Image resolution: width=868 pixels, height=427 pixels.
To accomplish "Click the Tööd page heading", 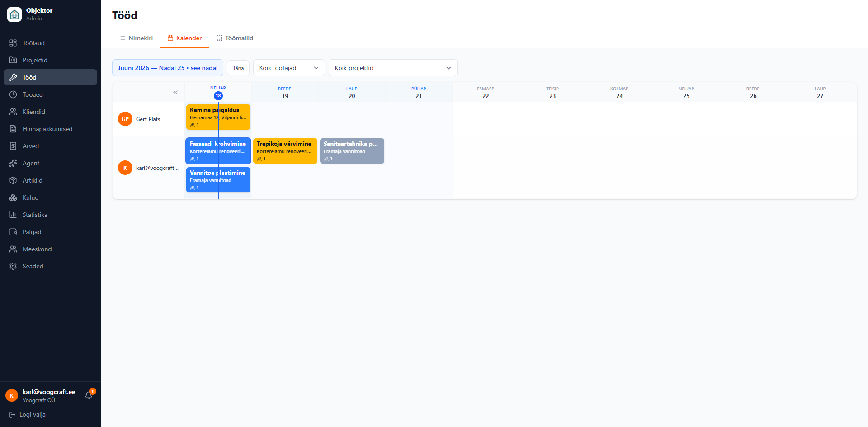I will click(125, 15).
